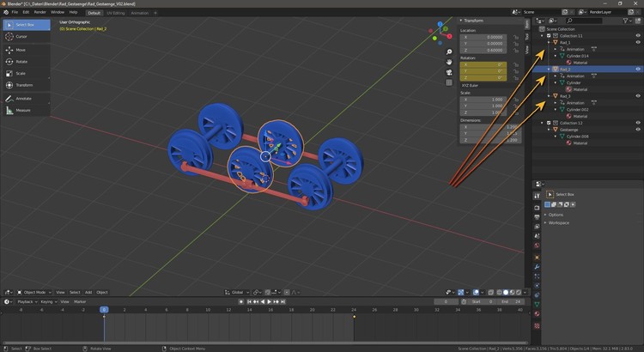Collapse the Rad_1 tree item

point(549,42)
